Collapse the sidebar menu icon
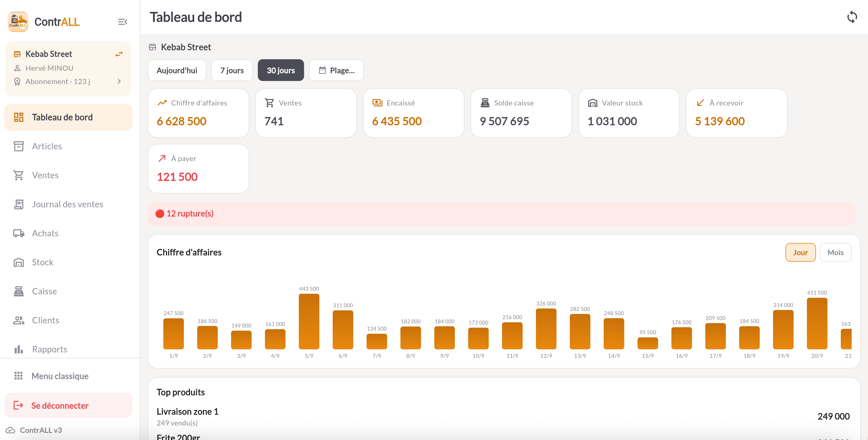Screen dimensions: 868x440 coord(122,22)
